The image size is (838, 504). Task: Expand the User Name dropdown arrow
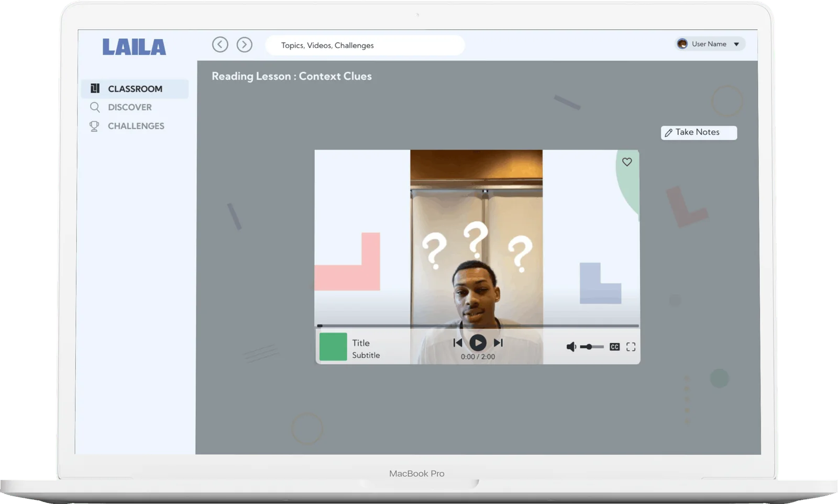point(736,44)
